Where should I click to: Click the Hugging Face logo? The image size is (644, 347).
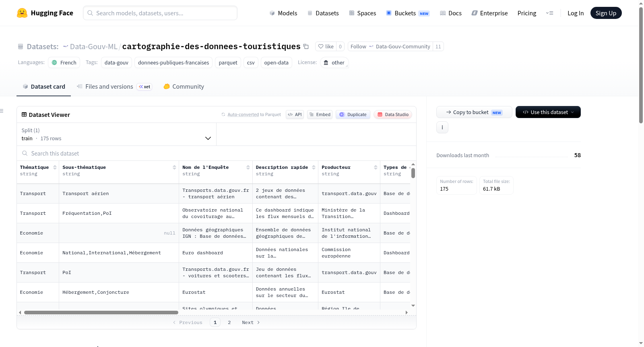click(45, 13)
